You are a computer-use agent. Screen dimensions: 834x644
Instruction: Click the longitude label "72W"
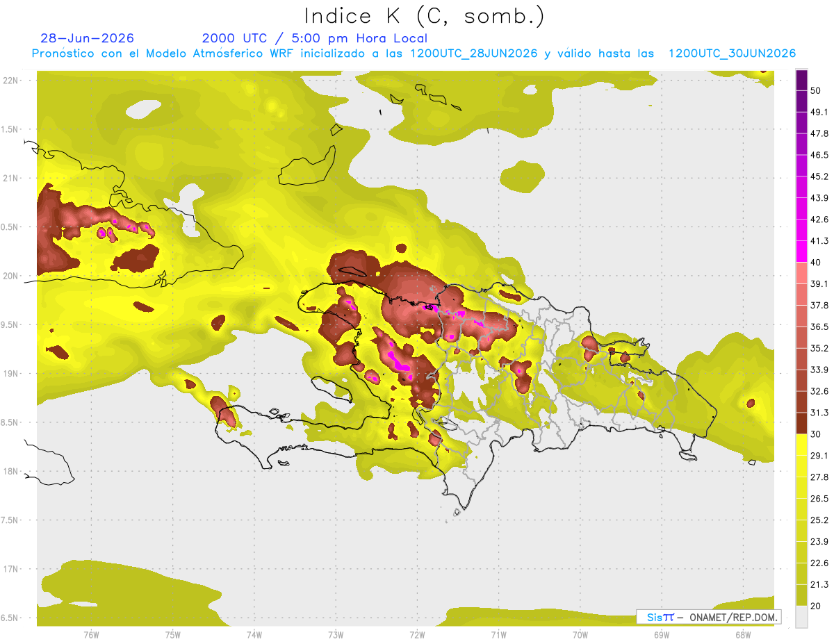point(417,635)
